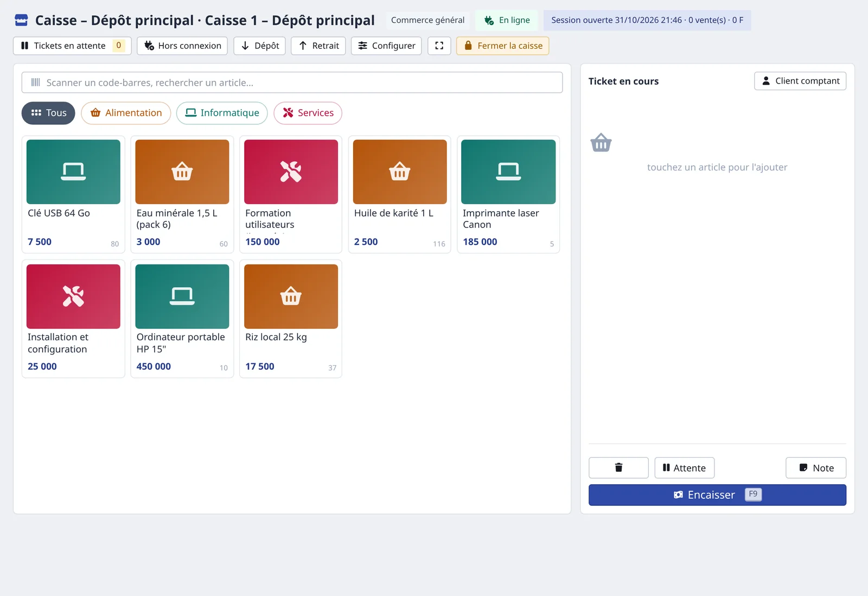Image resolution: width=868 pixels, height=596 pixels.
Task: Click the price 3 000
Action: (149, 242)
